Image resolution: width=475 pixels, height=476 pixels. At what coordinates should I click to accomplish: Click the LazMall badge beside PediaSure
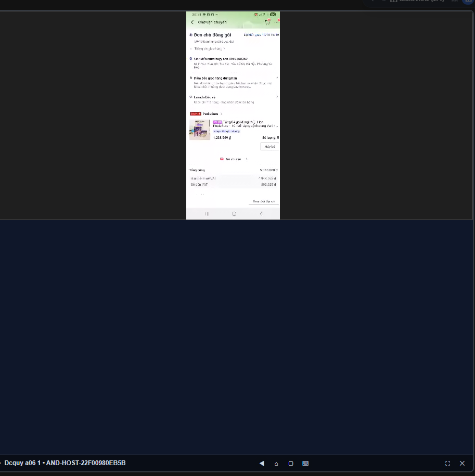coord(196,114)
